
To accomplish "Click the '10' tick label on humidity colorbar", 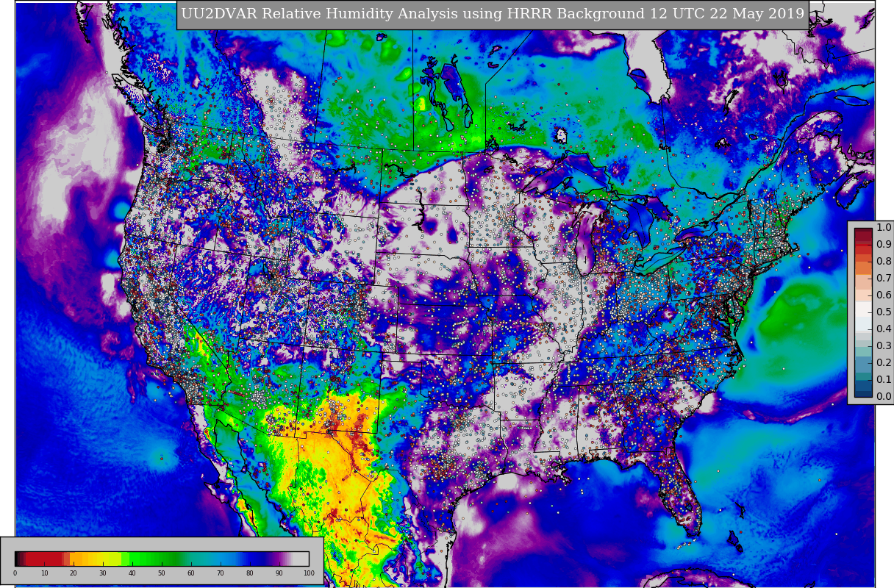I will (x=44, y=573).
